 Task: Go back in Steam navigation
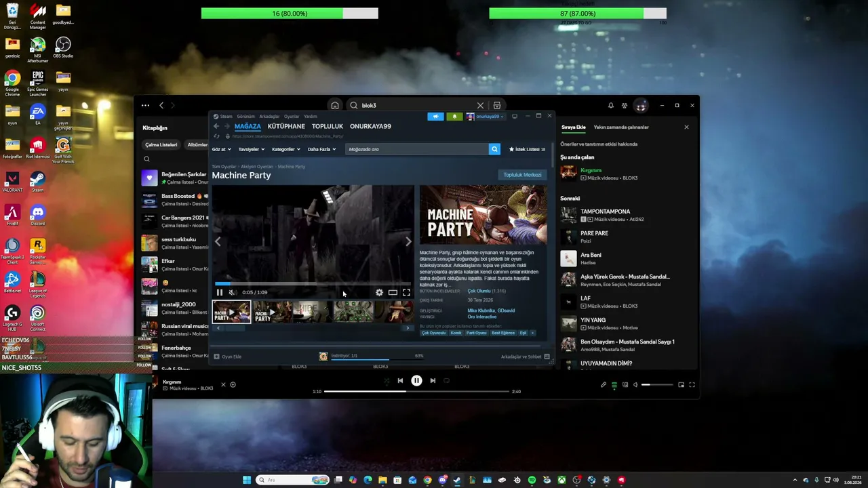[x=216, y=126]
